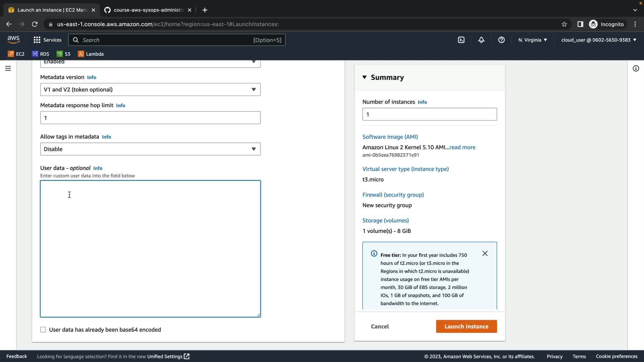The height and width of the screenshot is (362, 644).
Task: Open the info panel icon at right edge
Action: [636, 68]
